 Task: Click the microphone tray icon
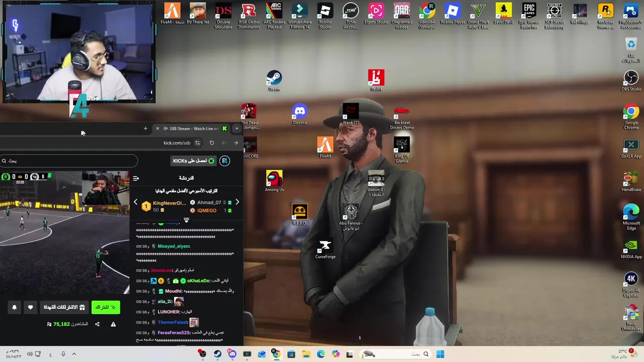(x=63, y=354)
